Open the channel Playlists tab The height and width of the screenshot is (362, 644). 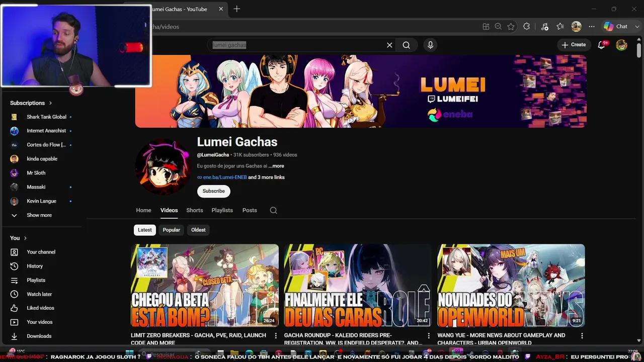(x=222, y=210)
